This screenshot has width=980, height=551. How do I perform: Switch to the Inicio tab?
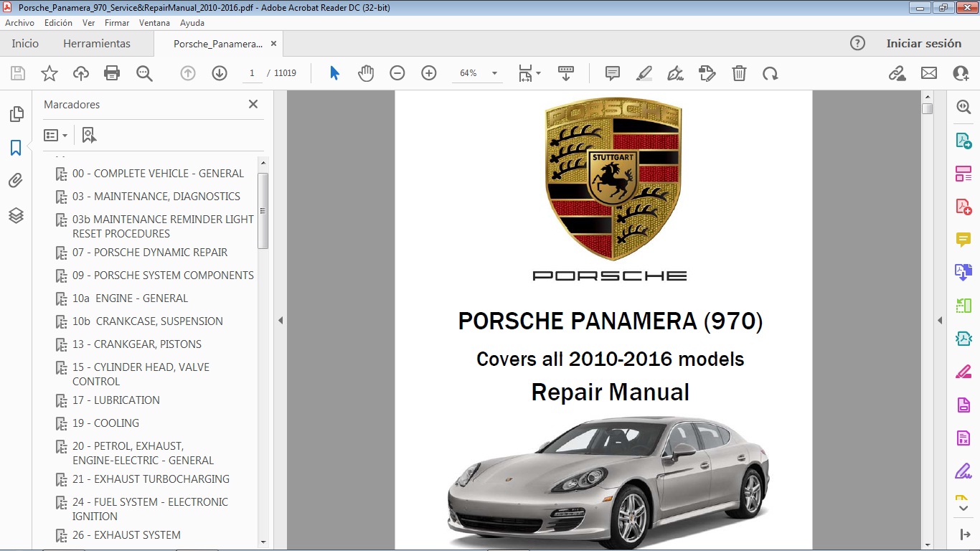tap(25, 44)
